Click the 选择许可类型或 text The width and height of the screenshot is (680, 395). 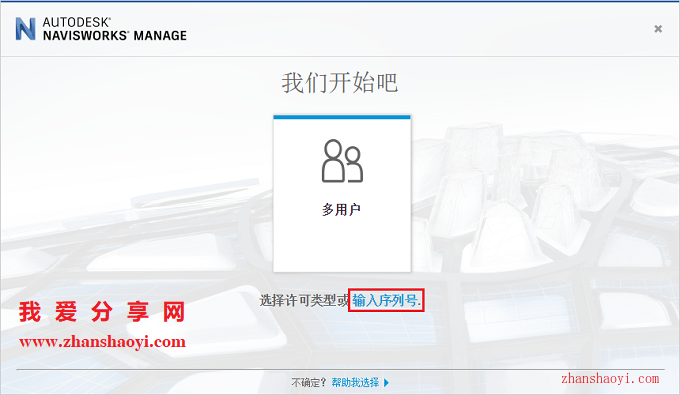(x=304, y=300)
